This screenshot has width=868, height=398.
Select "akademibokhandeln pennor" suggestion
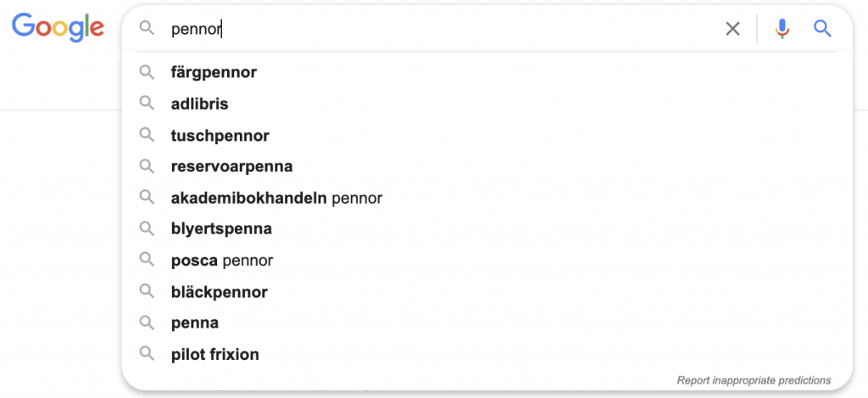[x=276, y=199]
